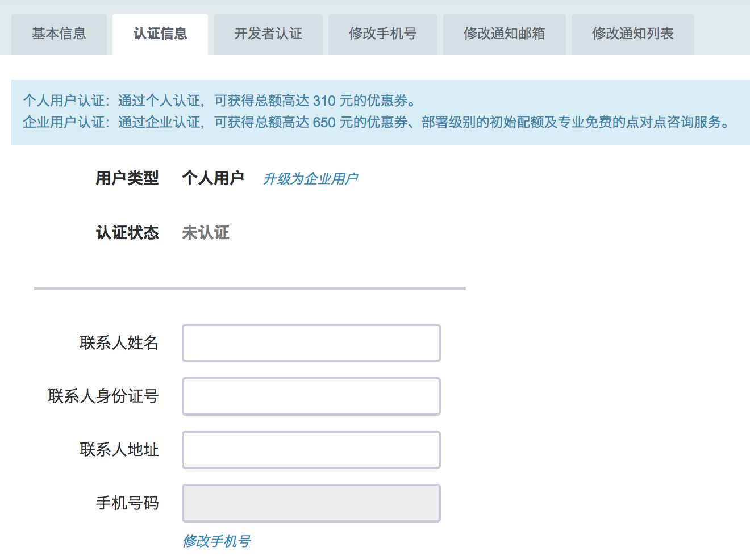The width and height of the screenshot is (750, 560).
Task: Click the 用户类型 field label
Action: pos(127,178)
